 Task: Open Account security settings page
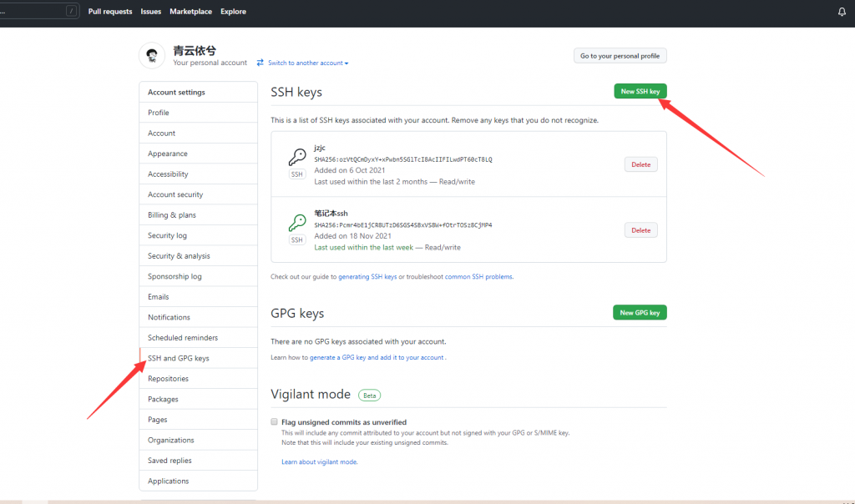pos(175,194)
